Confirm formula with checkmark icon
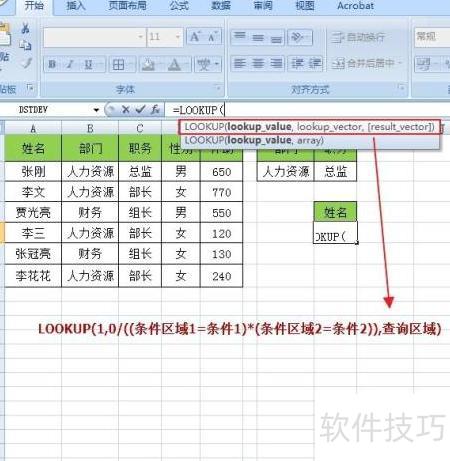 140,109
